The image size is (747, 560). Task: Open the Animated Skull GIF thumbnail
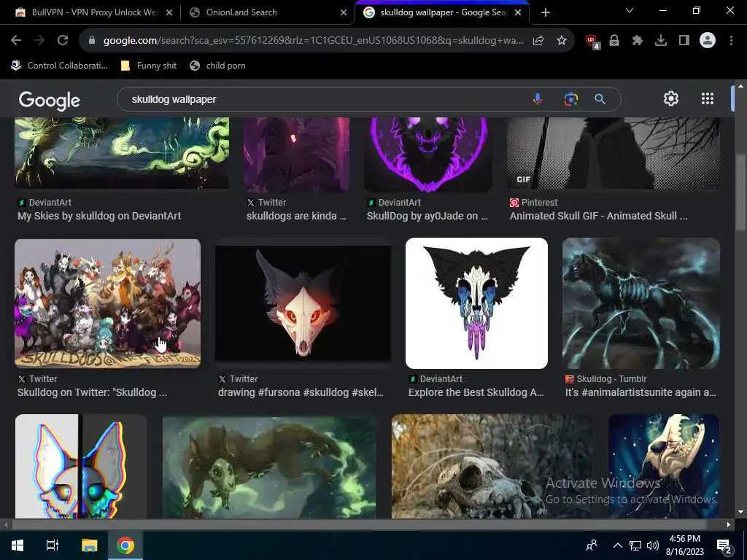point(613,153)
